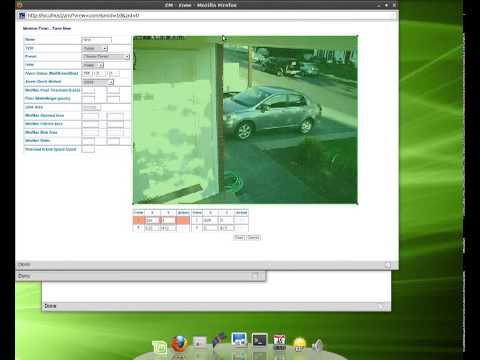Open the yellow weather icon in dock
Viewport: 480px width, 360px height.
pos(299,344)
